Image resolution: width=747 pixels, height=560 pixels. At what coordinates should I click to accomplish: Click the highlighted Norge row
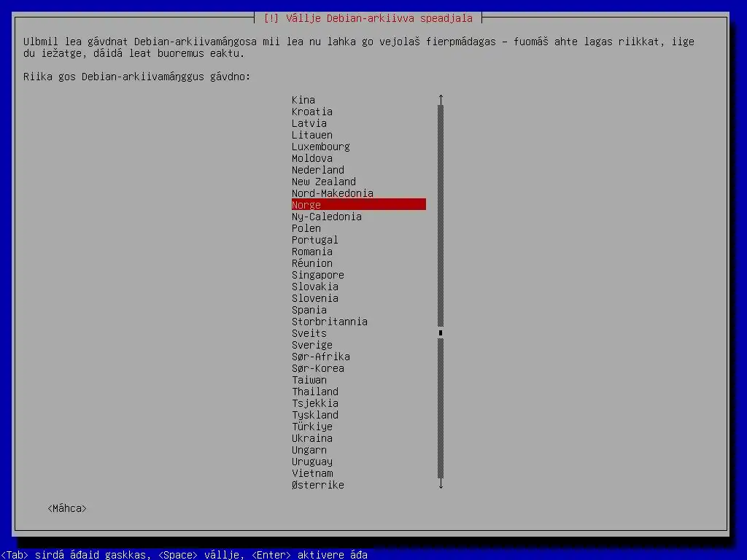click(x=358, y=205)
